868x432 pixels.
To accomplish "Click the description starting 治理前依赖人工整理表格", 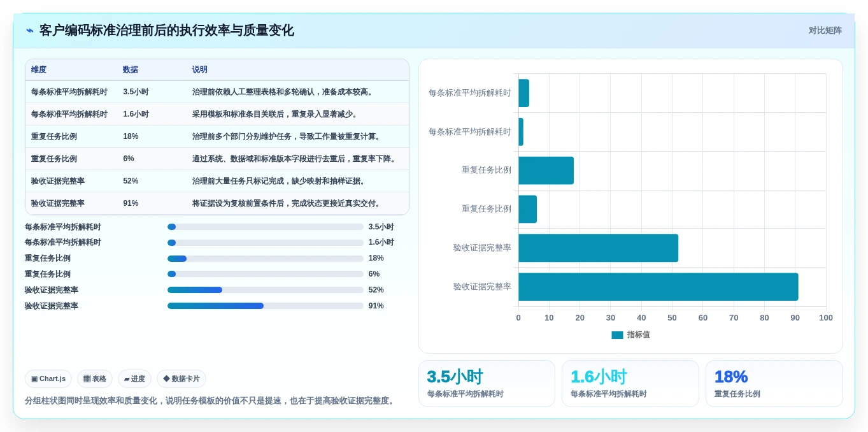I will click(283, 92).
